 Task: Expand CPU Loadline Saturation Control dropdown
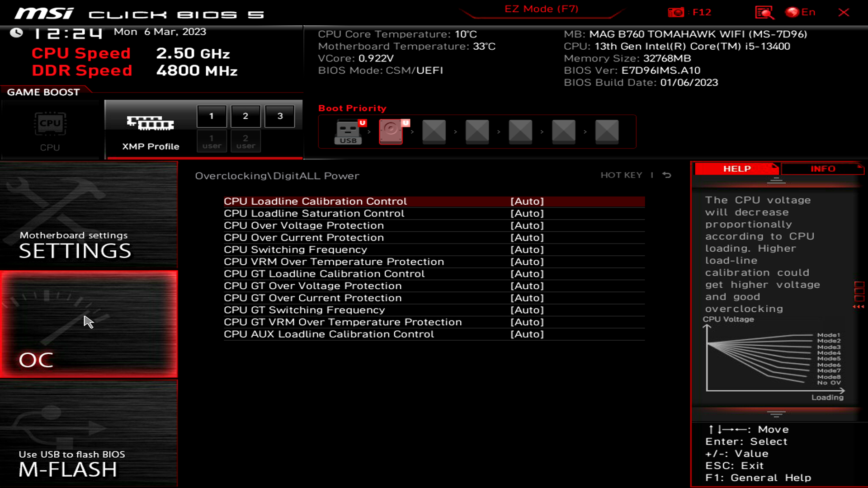pyautogui.click(x=527, y=213)
